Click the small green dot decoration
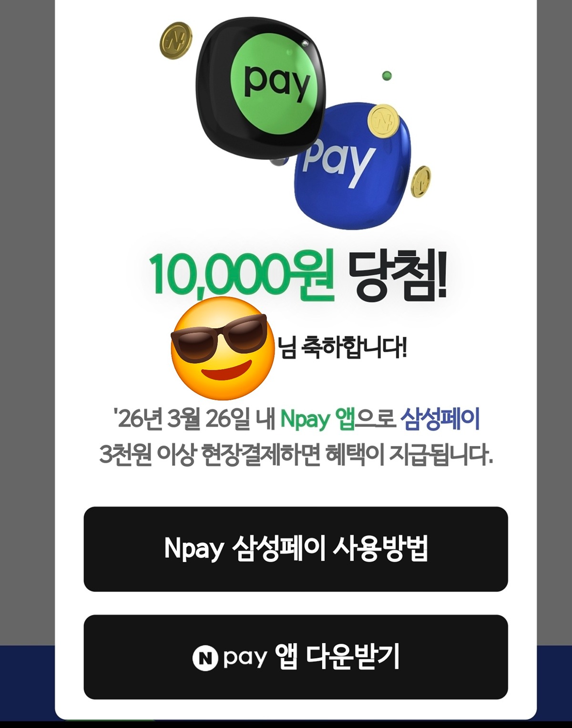 tap(387, 75)
